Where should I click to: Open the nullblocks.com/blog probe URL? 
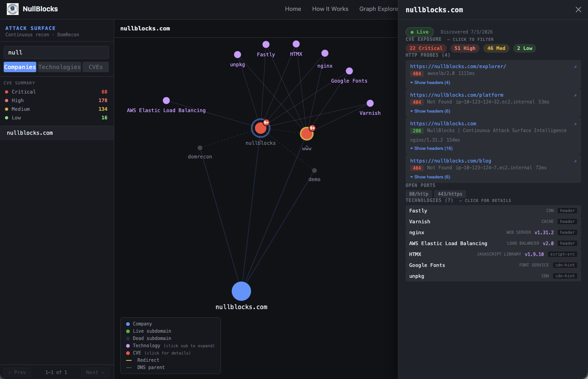point(451,161)
